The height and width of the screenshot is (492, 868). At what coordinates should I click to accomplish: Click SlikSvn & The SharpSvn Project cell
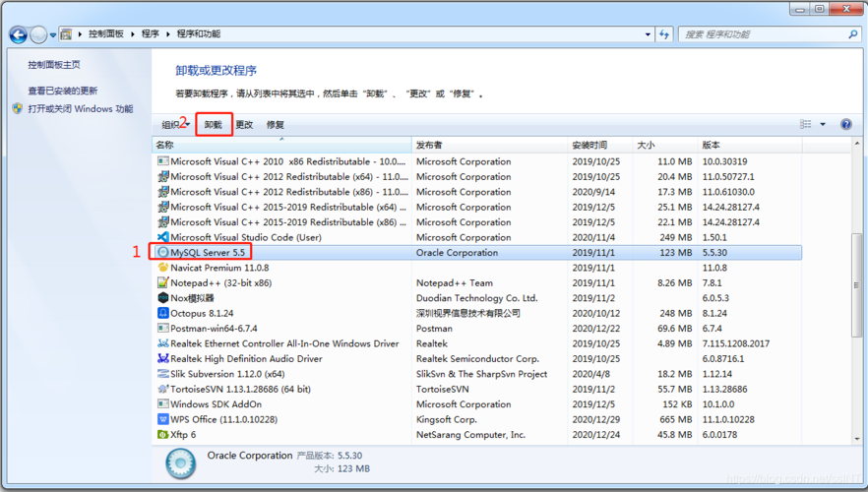tap(481, 374)
